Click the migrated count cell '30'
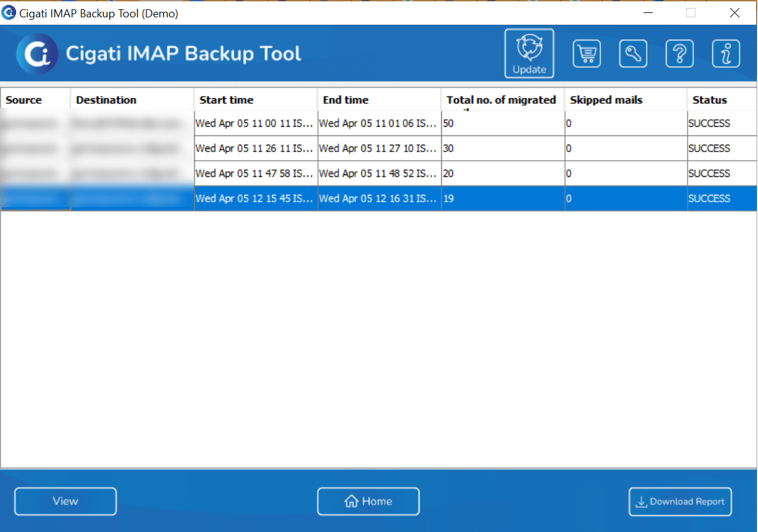758x532 pixels. [503, 148]
